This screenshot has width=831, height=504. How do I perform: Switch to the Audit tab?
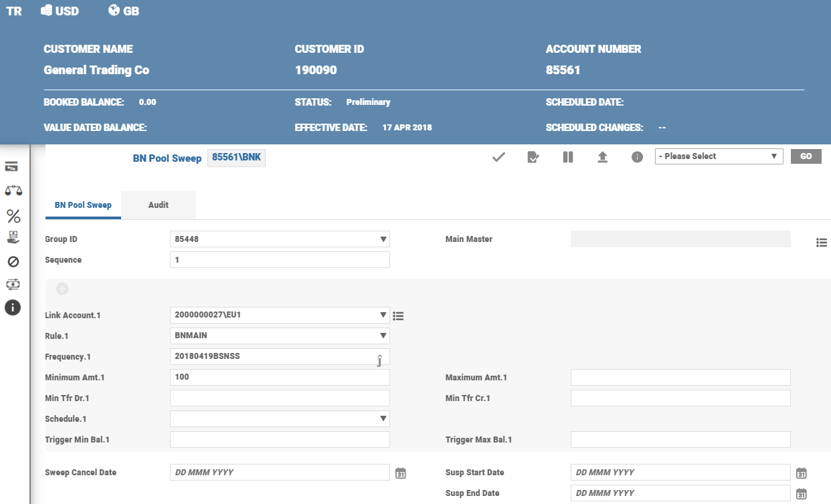[x=159, y=205]
